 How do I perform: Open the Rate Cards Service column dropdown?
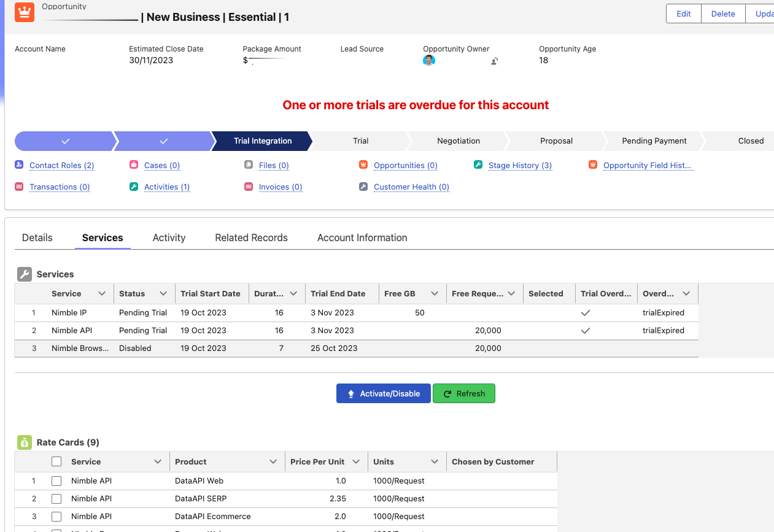point(158,461)
